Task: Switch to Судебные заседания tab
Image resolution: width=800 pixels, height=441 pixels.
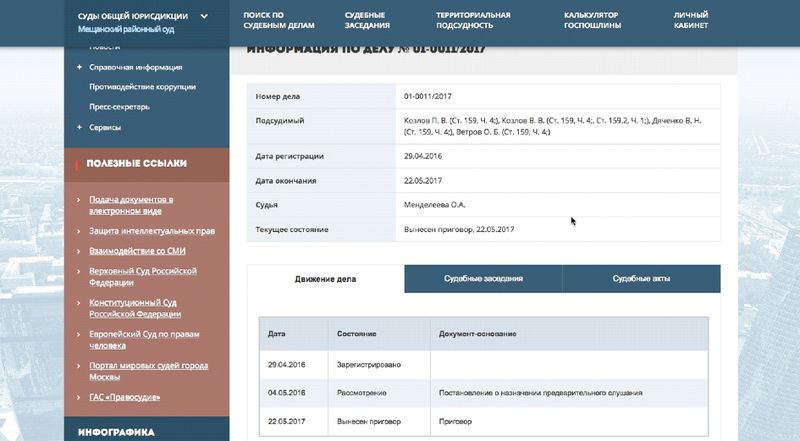Action: pos(483,279)
